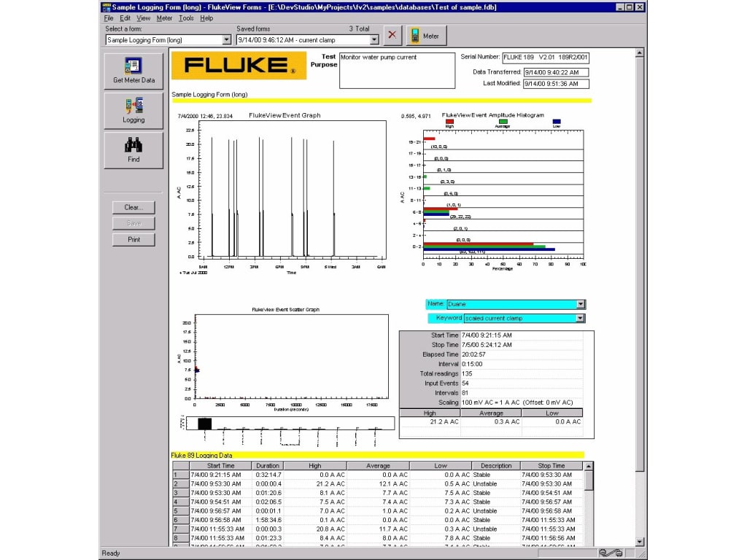Expand the Name dropdown showing Duane
This screenshot has width=747, height=560.
pyautogui.click(x=580, y=304)
